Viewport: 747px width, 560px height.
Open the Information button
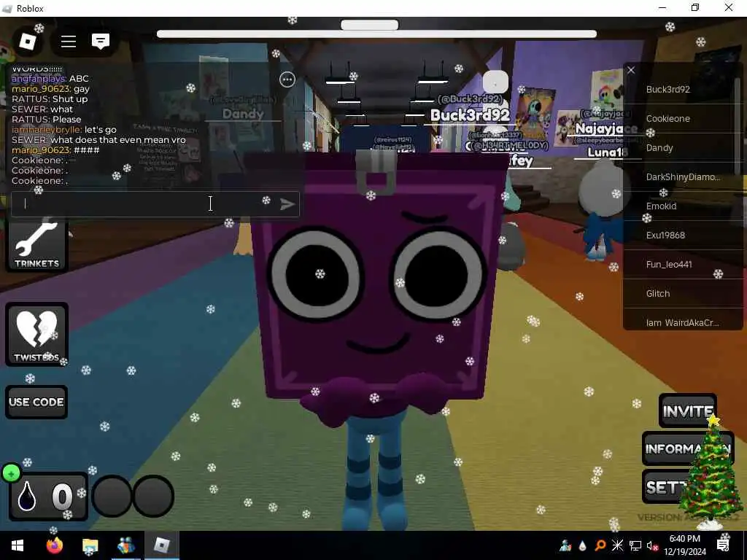pos(688,448)
